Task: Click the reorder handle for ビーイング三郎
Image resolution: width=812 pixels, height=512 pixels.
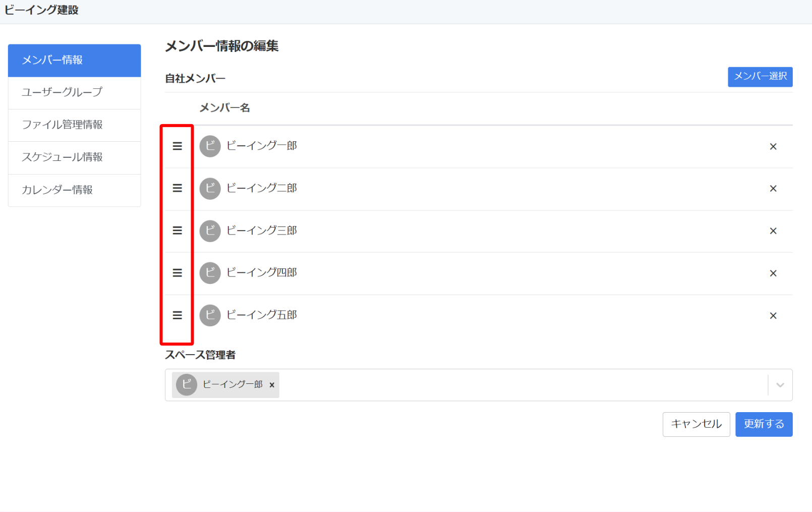Action: [x=177, y=231]
